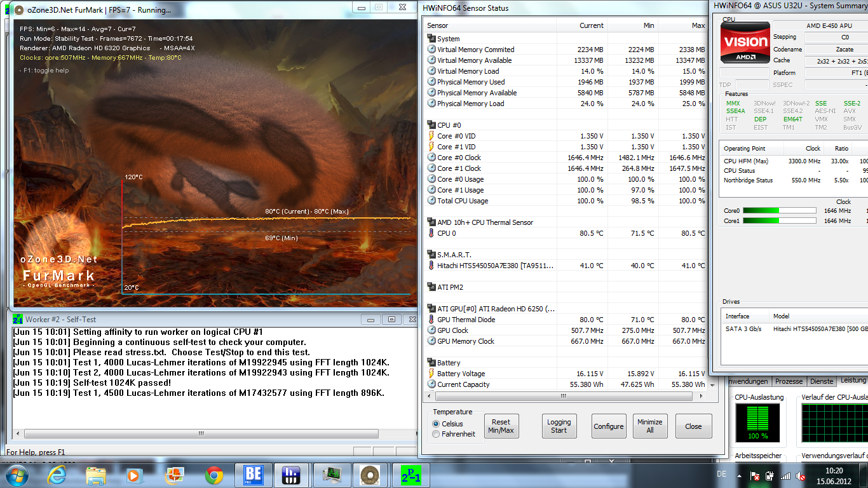Screen dimensions: 868x488
Task: Click the Virtual Memory Commited gauge icon
Action: 431,50
